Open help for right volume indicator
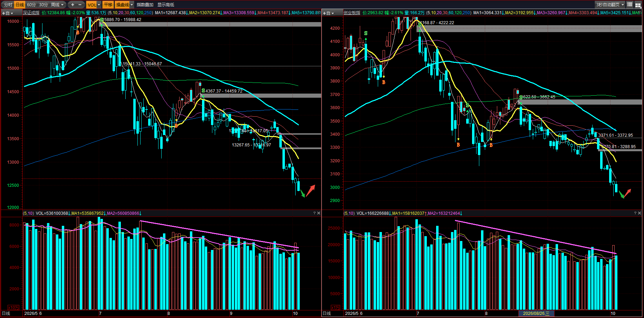 pyautogui.click(x=635, y=213)
